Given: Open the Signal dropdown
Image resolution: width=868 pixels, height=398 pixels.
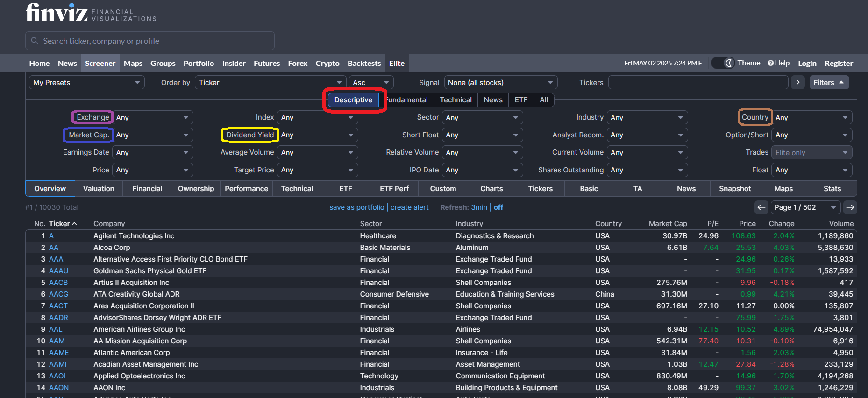Looking at the screenshot, I should coord(500,82).
